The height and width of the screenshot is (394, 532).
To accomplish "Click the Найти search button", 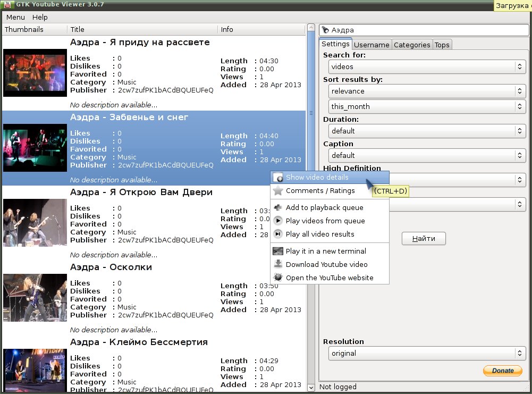I will (424, 238).
